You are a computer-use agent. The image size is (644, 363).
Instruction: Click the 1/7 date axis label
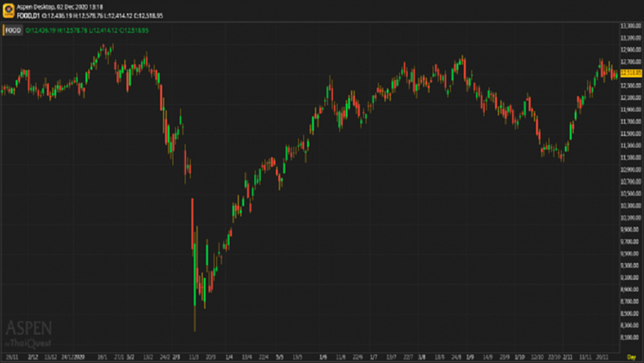(374, 357)
